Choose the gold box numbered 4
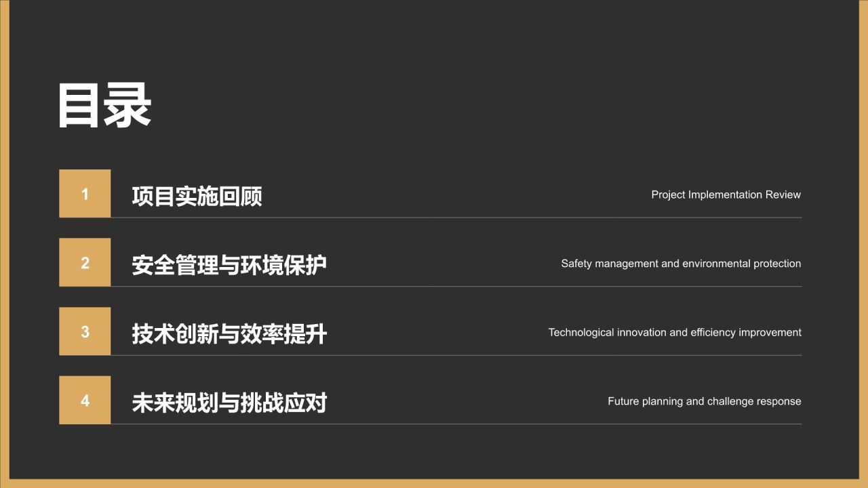The image size is (868, 488). (85, 401)
